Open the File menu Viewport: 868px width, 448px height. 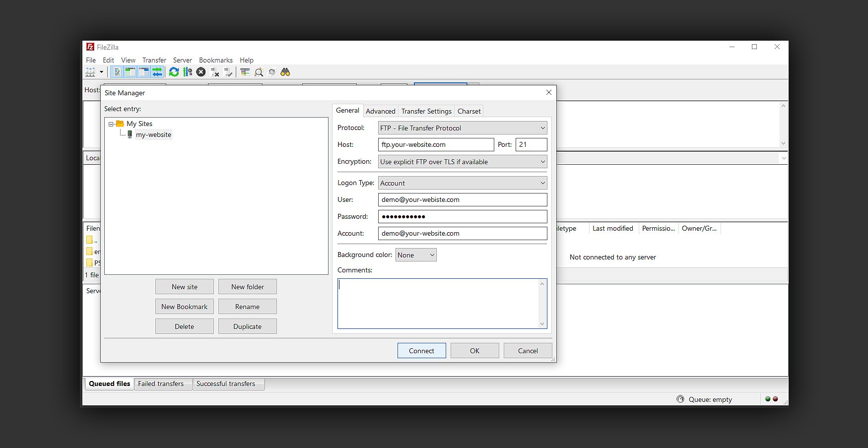[x=91, y=60]
